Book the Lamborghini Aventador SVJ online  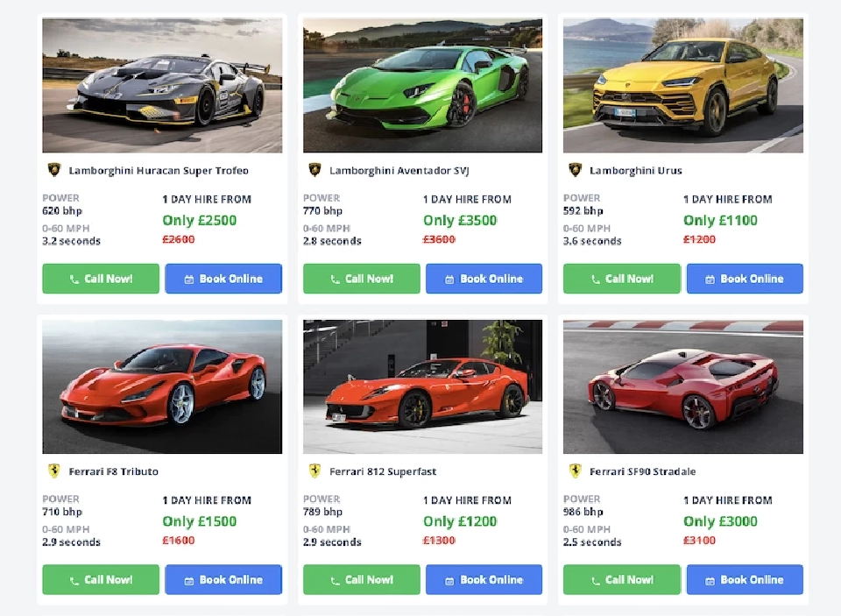pos(484,279)
